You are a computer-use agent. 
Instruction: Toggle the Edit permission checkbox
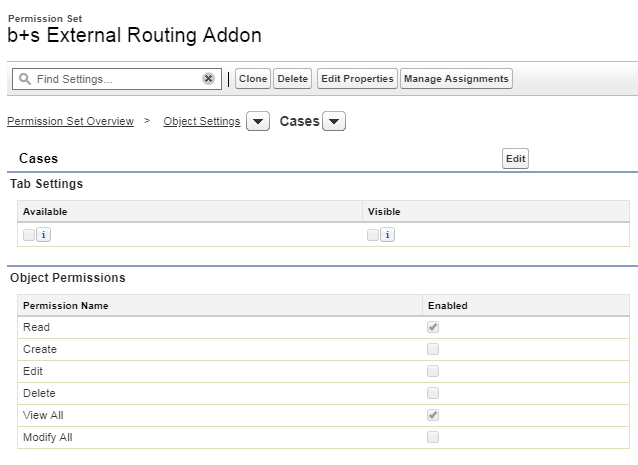[x=433, y=371]
